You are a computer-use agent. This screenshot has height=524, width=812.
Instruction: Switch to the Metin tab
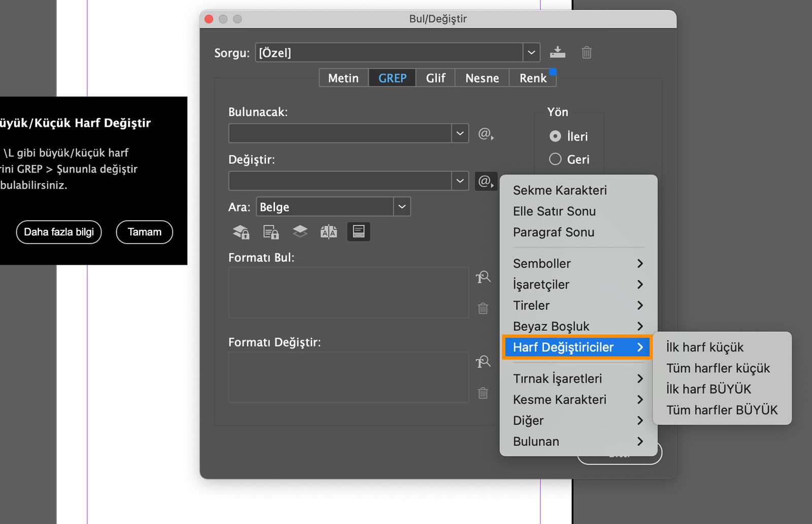tap(344, 78)
